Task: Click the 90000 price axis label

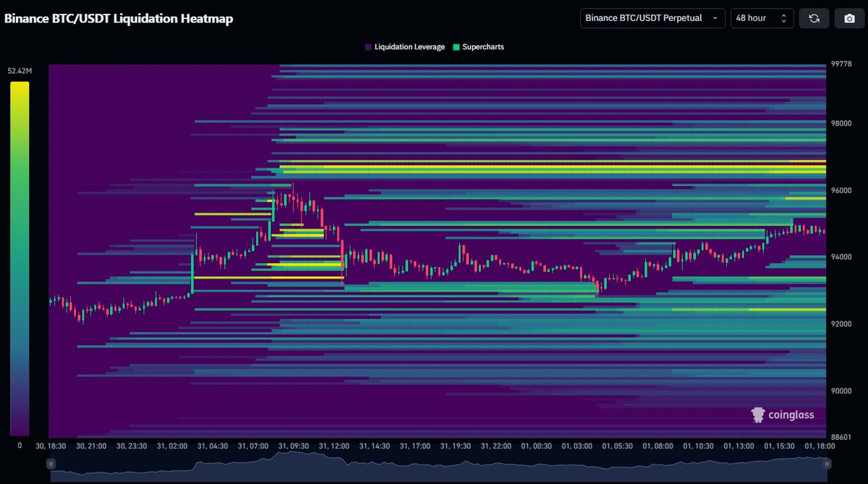Action: [x=841, y=391]
